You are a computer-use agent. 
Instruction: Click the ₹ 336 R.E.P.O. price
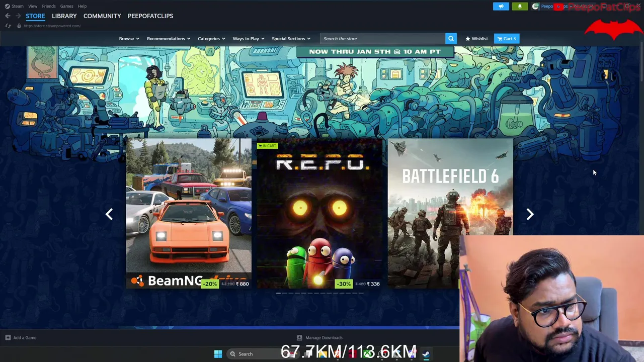click(373, 284)
